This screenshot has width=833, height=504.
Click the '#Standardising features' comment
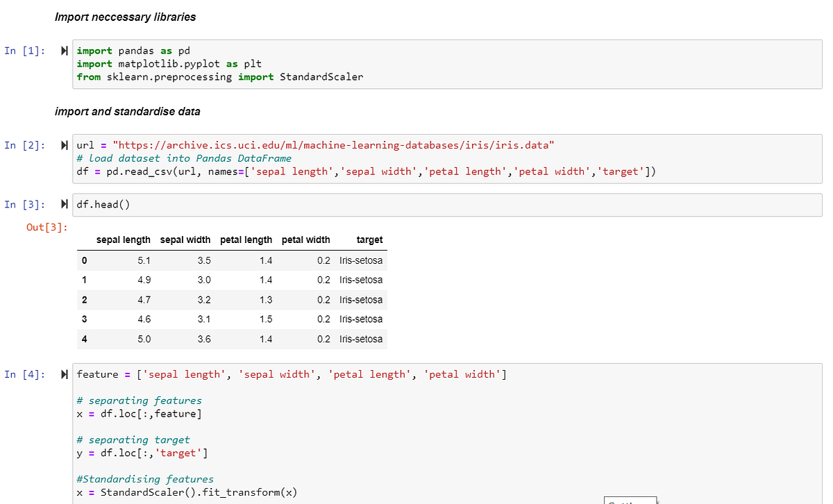pos(145,479)
